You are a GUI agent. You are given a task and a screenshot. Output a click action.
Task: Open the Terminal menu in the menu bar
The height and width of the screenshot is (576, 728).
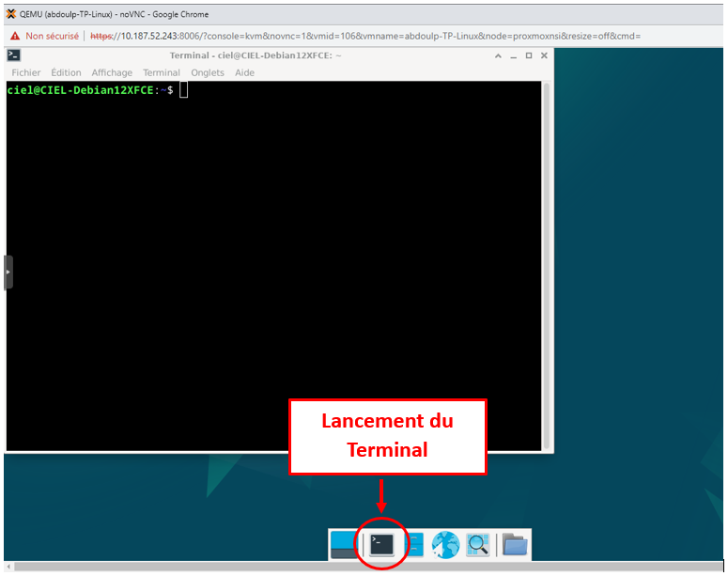162,72
